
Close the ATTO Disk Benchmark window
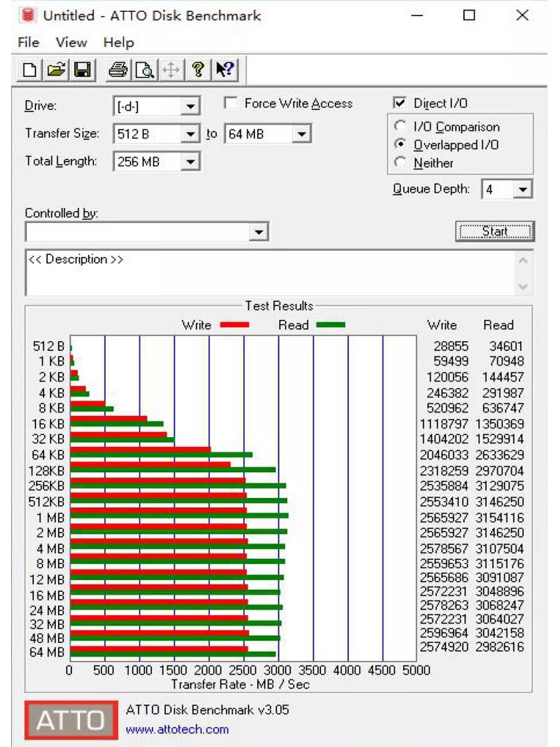tap(523, 16)
